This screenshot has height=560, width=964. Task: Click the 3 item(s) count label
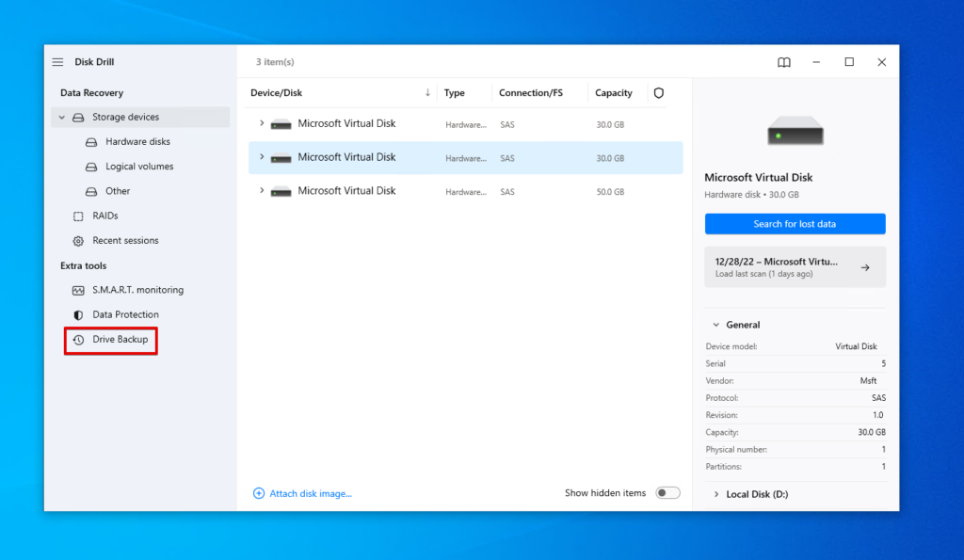[x=275, y=62]
